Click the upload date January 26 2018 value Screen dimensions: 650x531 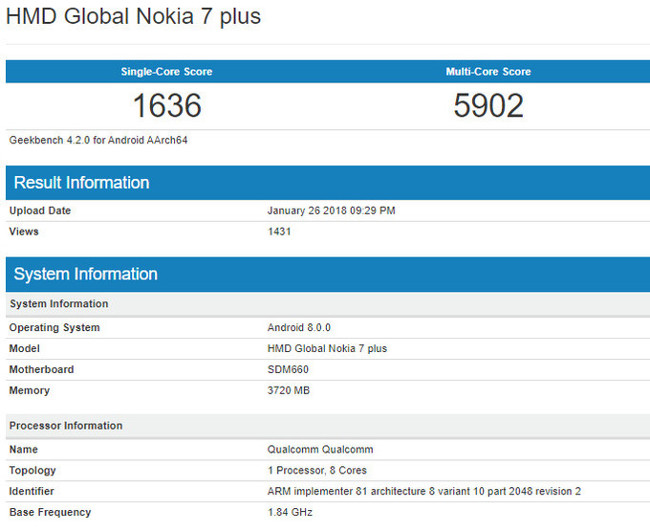coord(331,211)
